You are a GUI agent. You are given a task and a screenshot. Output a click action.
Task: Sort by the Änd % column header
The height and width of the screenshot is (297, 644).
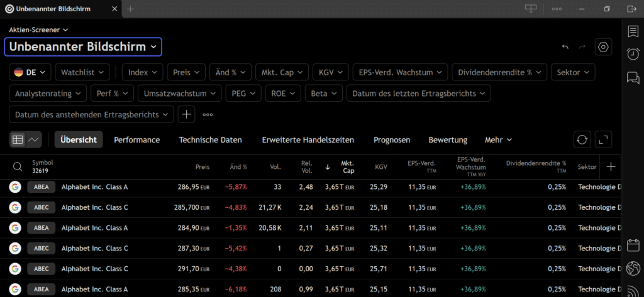[x=238, y=167]
